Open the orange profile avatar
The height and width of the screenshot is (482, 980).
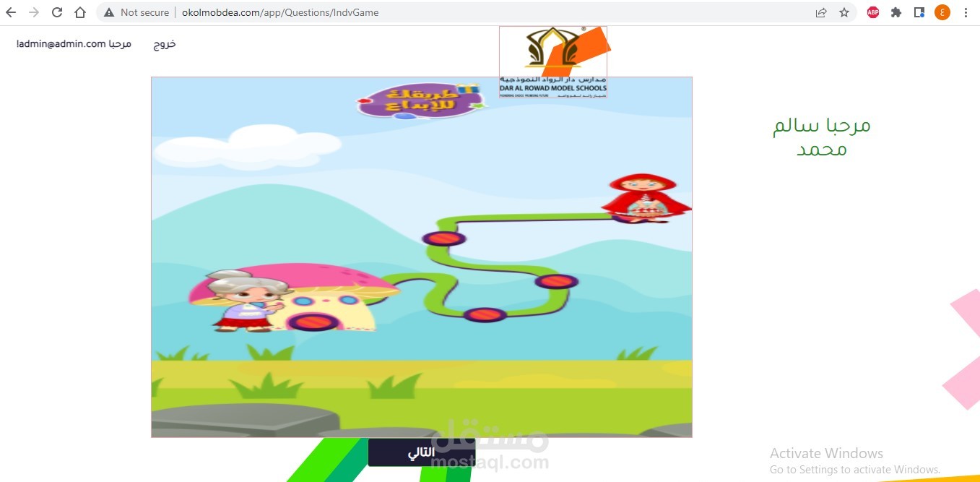tap(942, 12)
